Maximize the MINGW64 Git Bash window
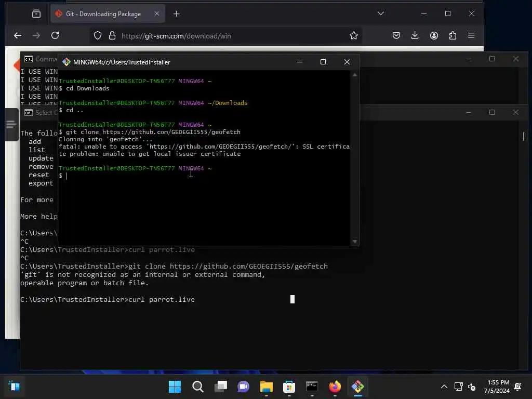The height and width of the screenshot is (399, 532). tap(323, 62)
